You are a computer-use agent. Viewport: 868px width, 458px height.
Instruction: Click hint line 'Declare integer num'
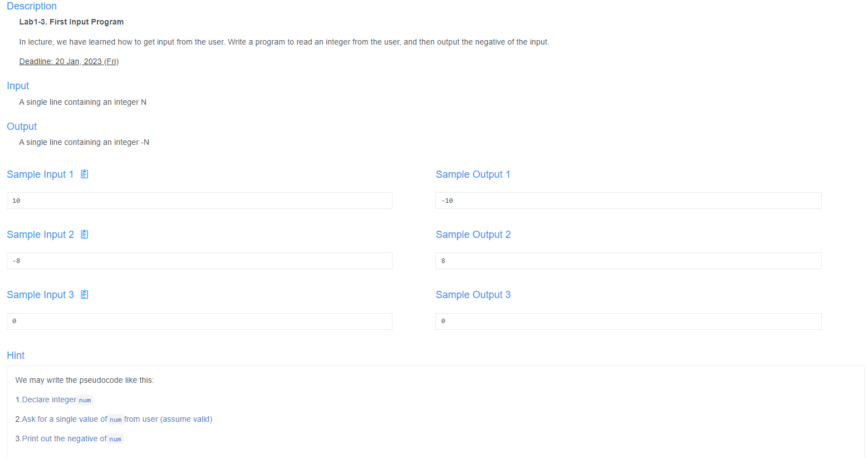pyautogui.click(x=54, y=399)
